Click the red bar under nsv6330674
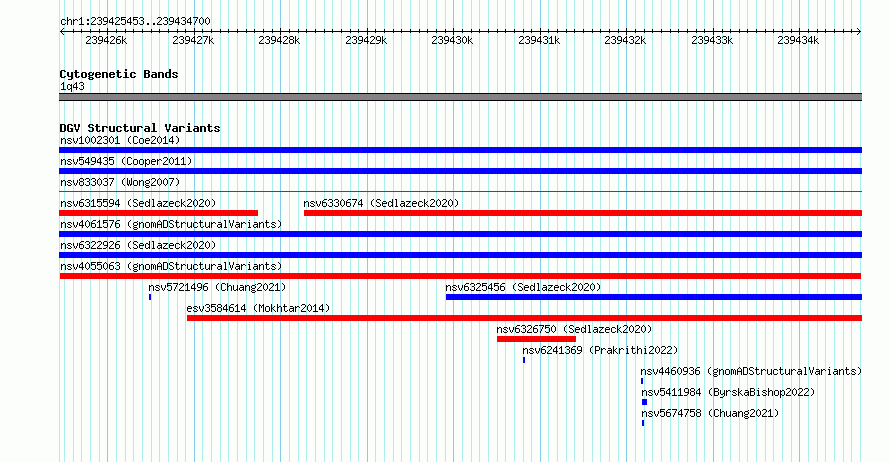 (x=583, y=213)
